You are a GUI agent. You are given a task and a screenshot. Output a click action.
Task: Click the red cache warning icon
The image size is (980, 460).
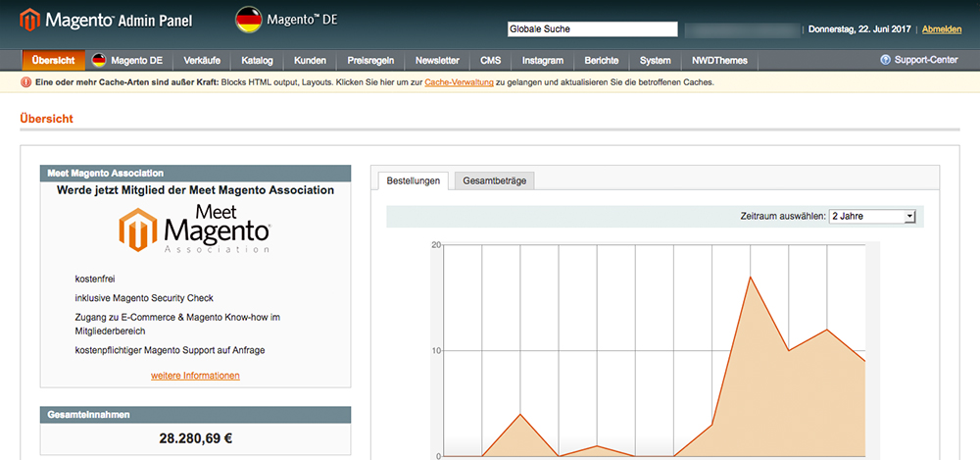25,82
